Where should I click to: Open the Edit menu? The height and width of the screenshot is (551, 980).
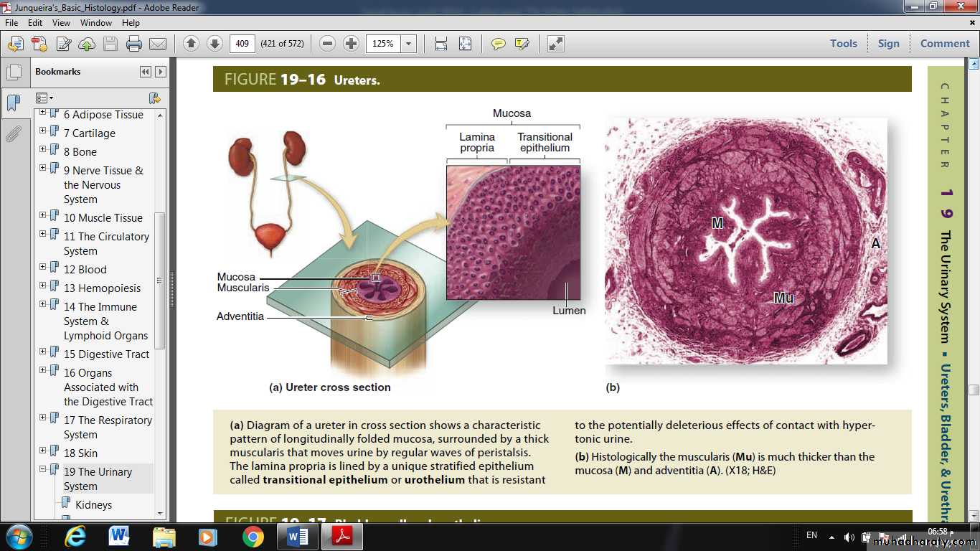(35, 23)
